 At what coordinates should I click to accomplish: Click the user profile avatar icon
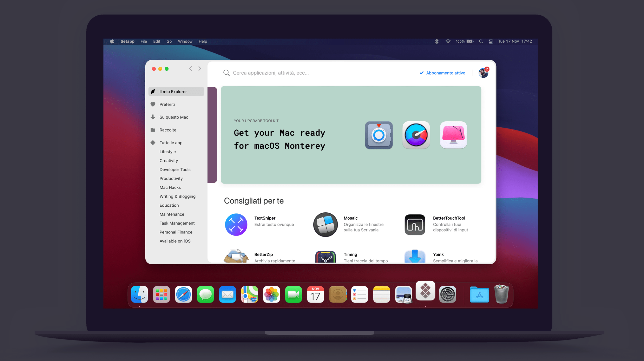click(483, 72)
